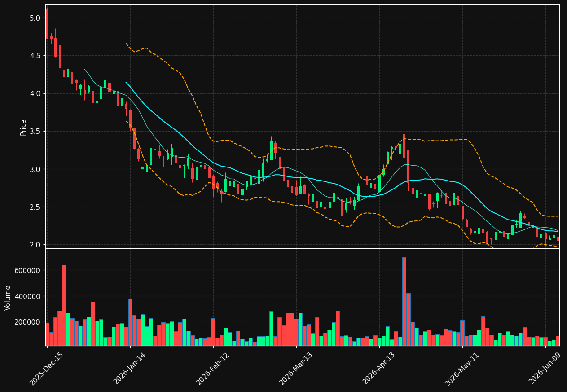
Task: Click the Price axis title
Action: [23, 127]
